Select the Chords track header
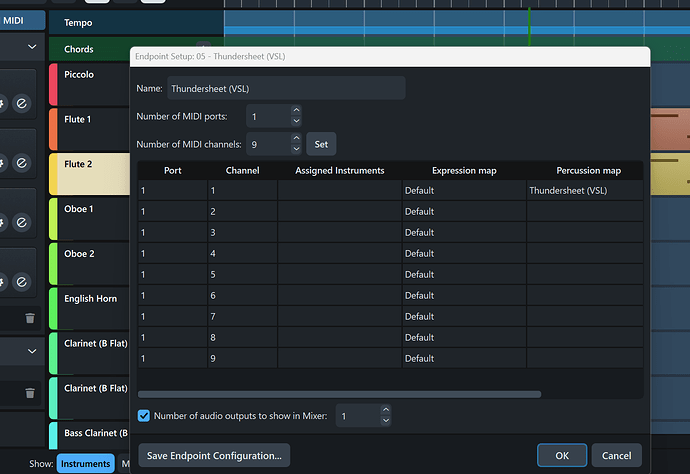Image resolution: width=690 pixels, height=474 pixels. [x=89, y=49]
